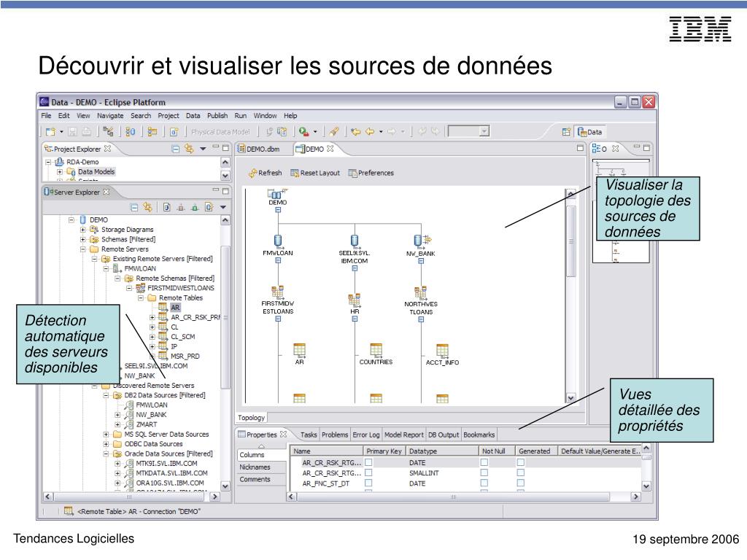Expand the ODBC Data Sources node
Image resolution: width=747 pixels, height=560 pixels.
click(106, 444)
